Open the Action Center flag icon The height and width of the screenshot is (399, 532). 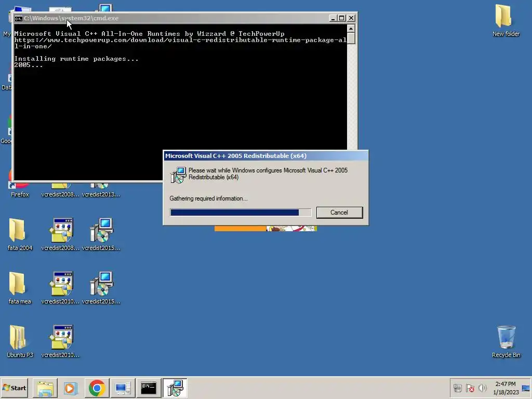point(470,388)
